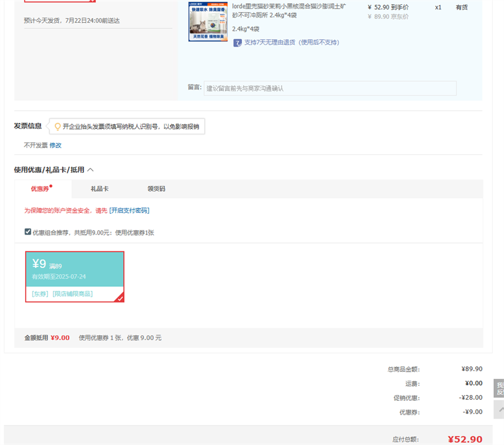Collapse the 使用优惠/礼品卡/抵用 section chevron
Image resolution: width=504 pixels, height=445 pixels.
pyautogui.click(x=90, y=170)
